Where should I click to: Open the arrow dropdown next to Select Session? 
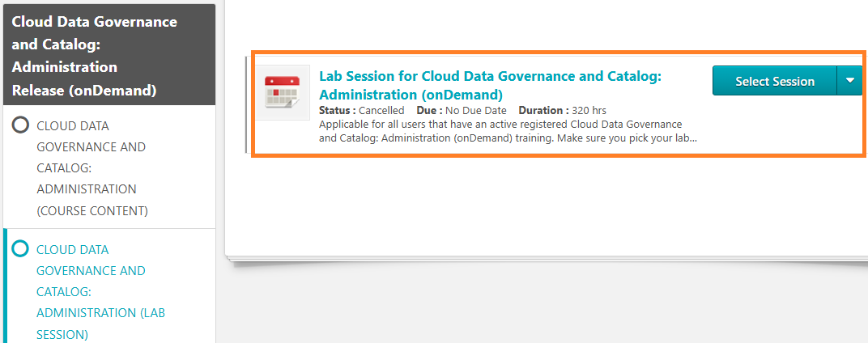click(849, 81)
